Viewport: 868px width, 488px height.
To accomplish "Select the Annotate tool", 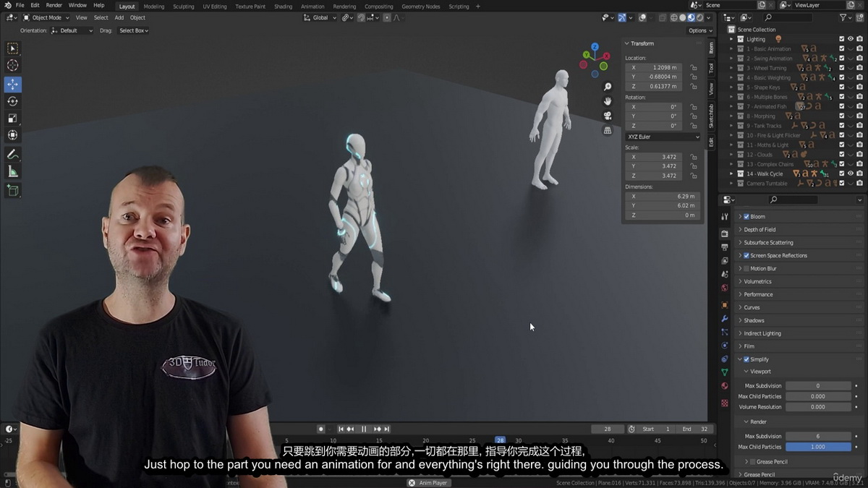I will [x=13, y=155].
